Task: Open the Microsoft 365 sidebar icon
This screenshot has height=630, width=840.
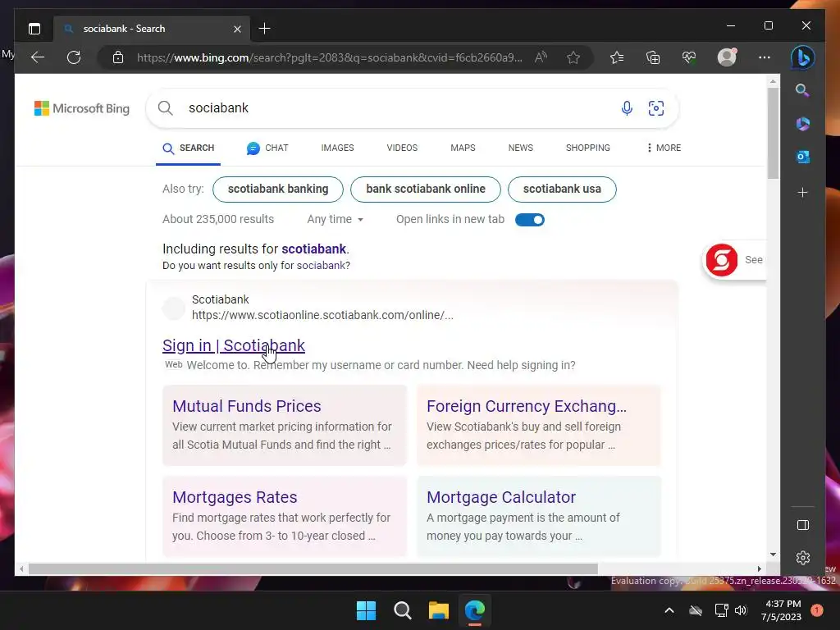Action: [802, 124]
